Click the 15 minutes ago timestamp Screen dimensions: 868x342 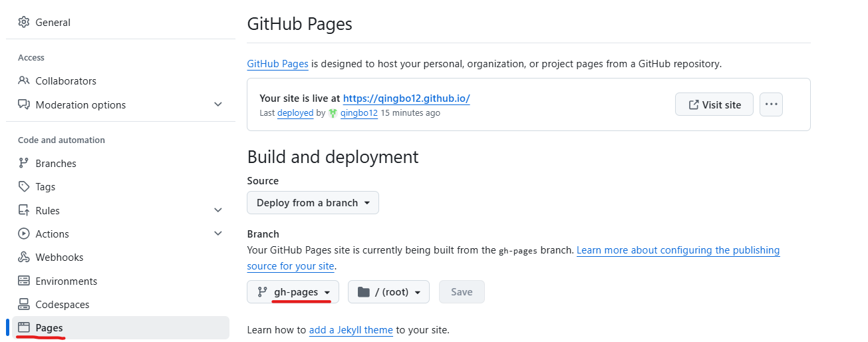click(410, 113)
